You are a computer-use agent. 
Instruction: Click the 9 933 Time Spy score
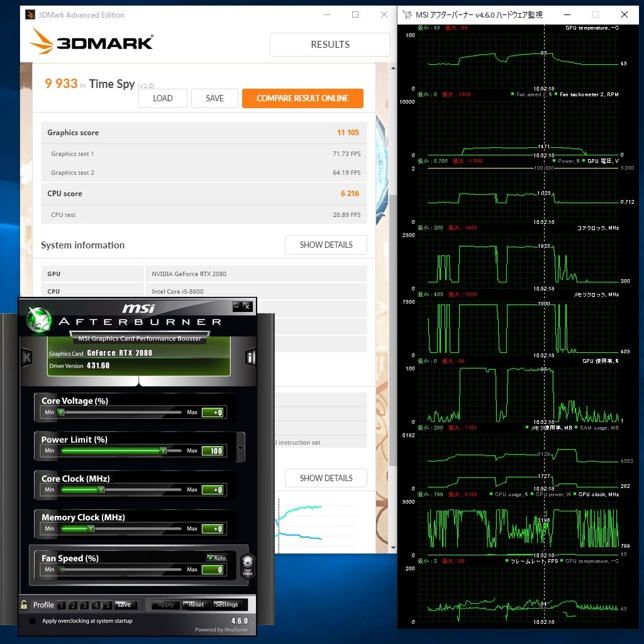click(x=61, y=84)
